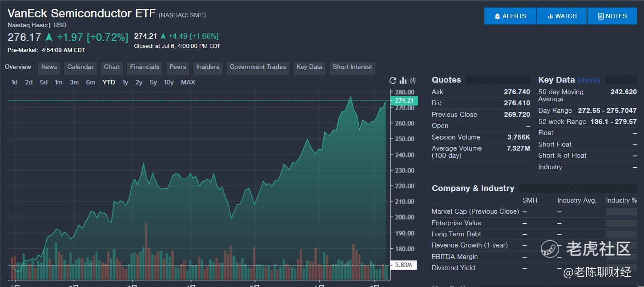The width and height of the screenshot is (644, 287).
Task: Switch to Government Trades tab
Action: tap(258, 67)
